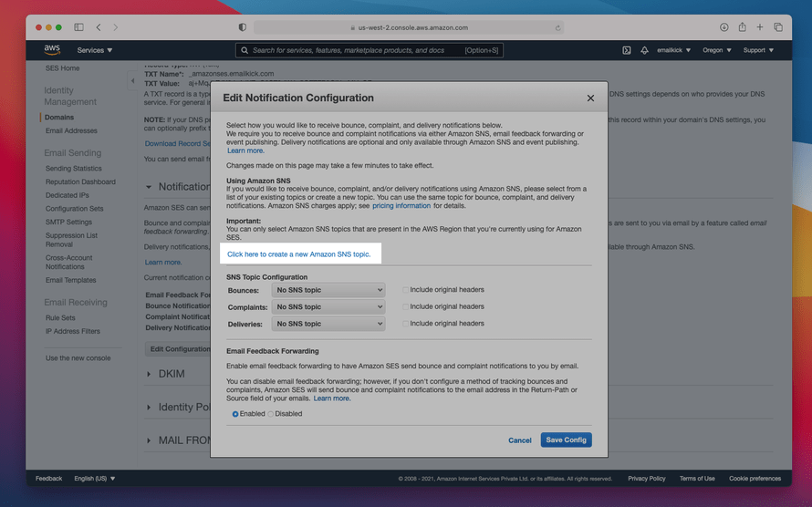812x507 pixels.
Task: Open Cookie preferences link
Action: pos(755,479)
